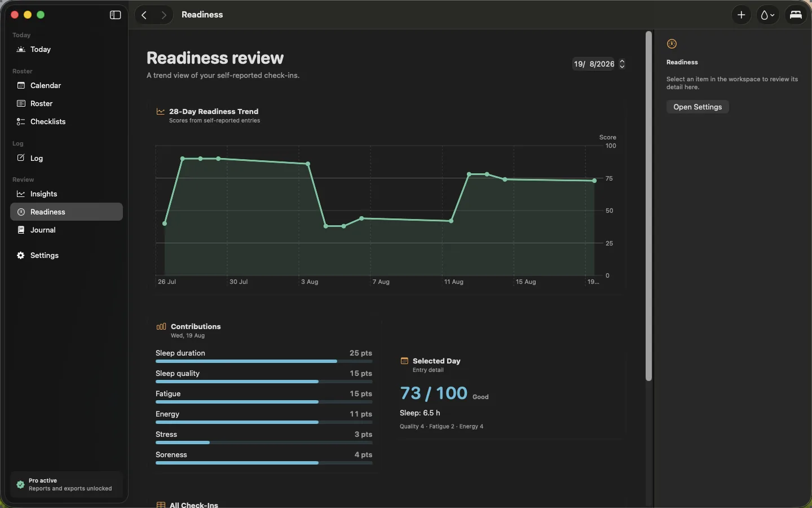The height and width of the screenshot is (508, 812).
Task: Click the Journal book icon
Action: pos(21,230)
